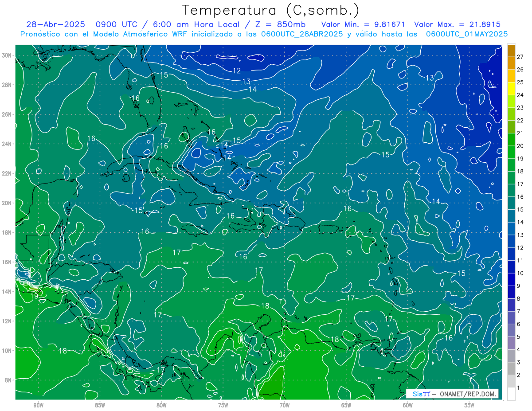Click the latitude axis label "20N"
The width and height of the screenshot is (532, 411).
pyautogui.click(x=7, y=203)
